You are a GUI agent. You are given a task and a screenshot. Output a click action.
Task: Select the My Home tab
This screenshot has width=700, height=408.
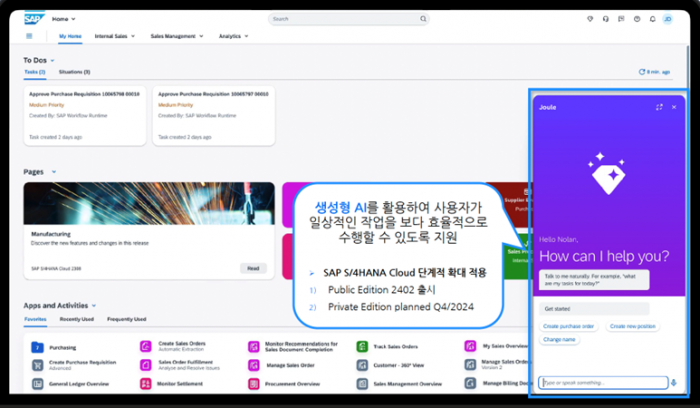pos(70,36)
